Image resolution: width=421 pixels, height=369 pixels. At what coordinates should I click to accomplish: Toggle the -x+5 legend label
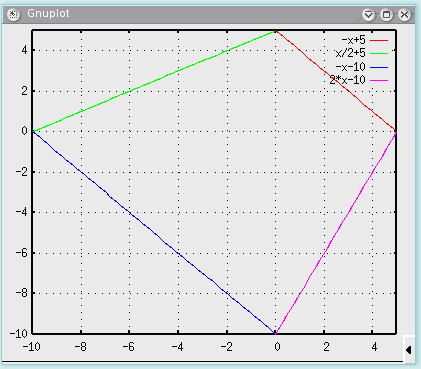pos(353,40)
